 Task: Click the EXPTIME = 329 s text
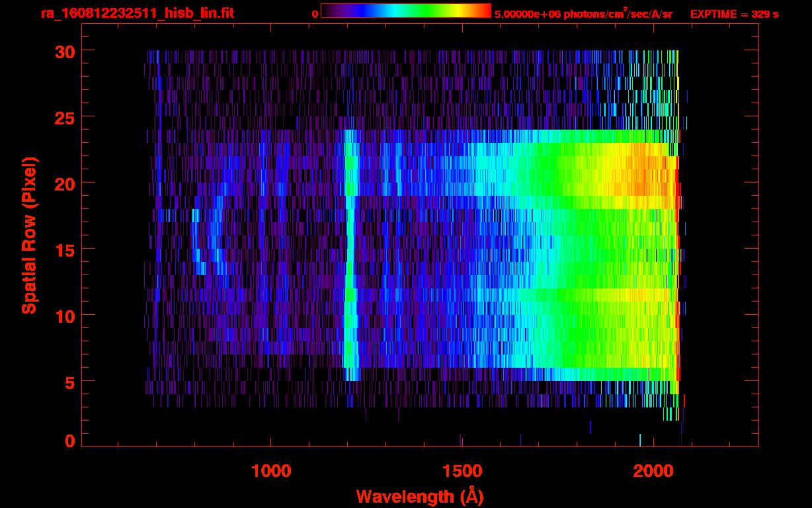[x=734, y=14]
